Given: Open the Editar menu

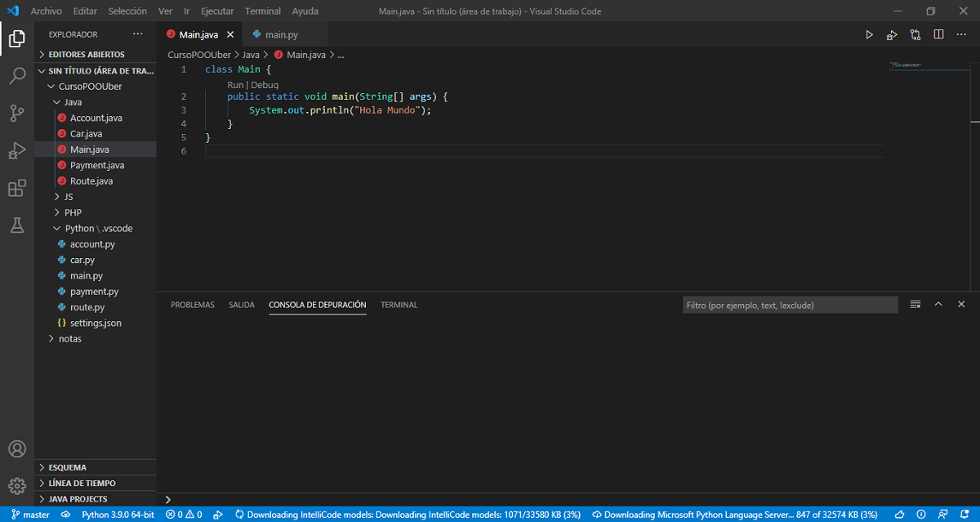Looking at the screenshot, I should point(84,11).
